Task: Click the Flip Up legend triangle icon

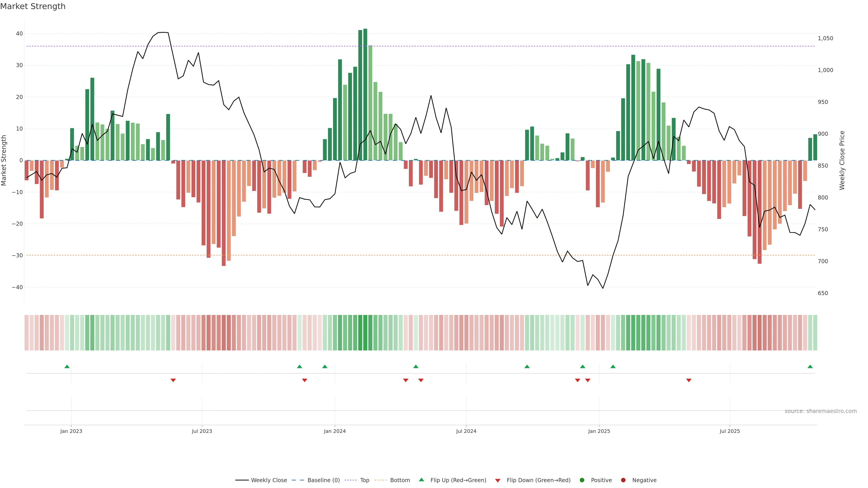Action: pos(421,480)
